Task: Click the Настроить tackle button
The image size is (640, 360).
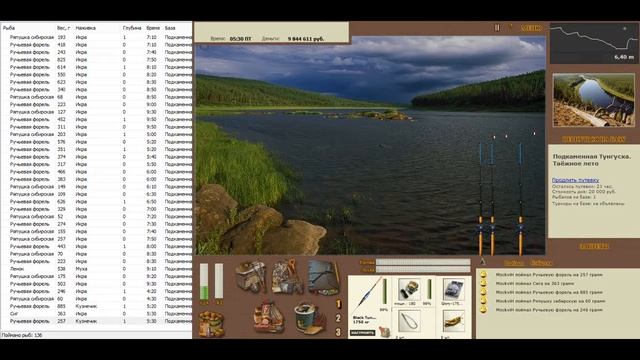Action: (x=362, y=333)
